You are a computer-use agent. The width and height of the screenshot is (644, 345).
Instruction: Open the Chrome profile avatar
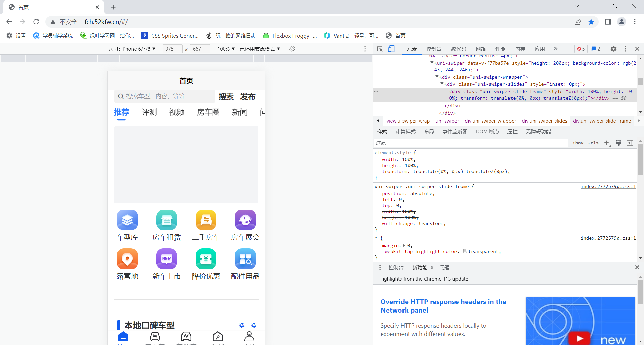(622, 22)
